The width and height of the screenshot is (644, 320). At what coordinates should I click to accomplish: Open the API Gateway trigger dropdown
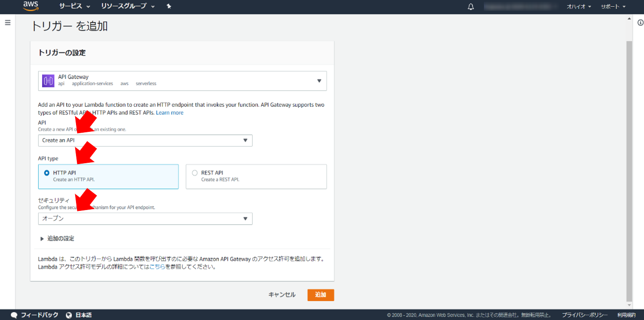click(x=182, y=81)
